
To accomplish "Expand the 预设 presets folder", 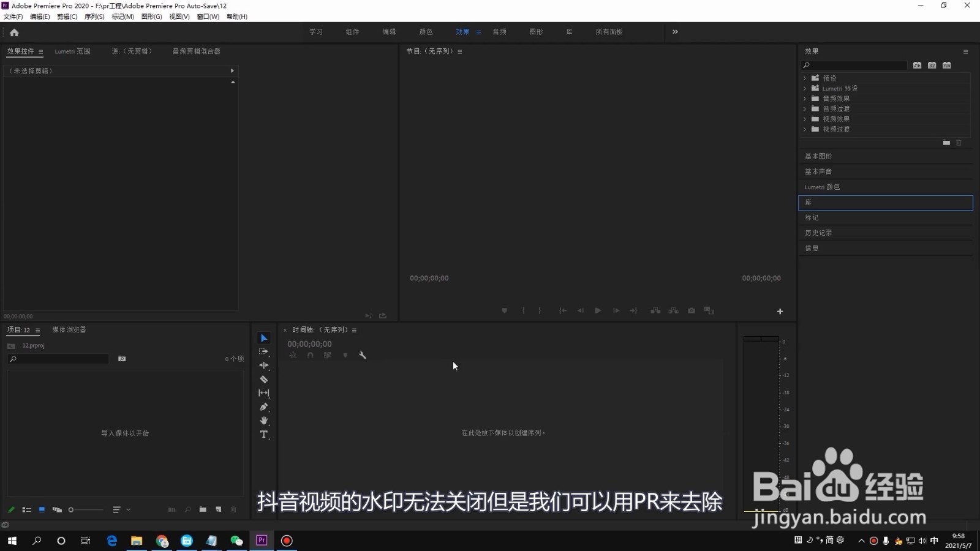I will point(805,78).
